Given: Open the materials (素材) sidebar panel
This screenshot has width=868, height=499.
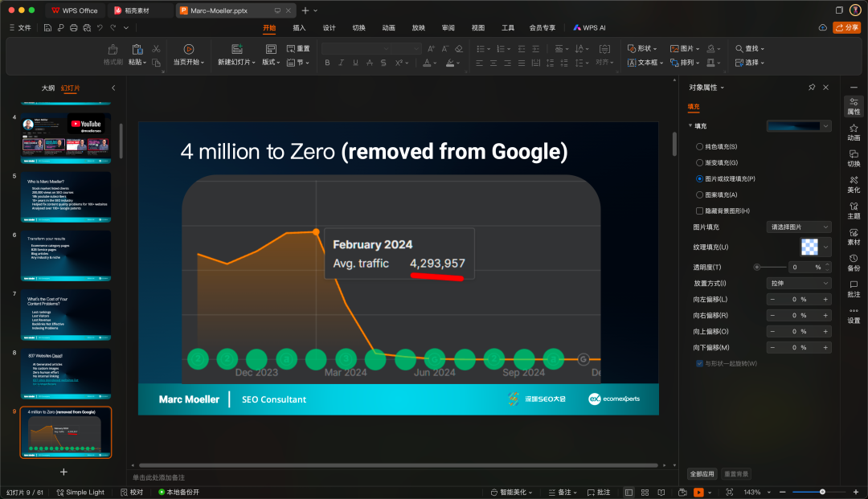Looking at the screenshot, I should tap(854, 237).
